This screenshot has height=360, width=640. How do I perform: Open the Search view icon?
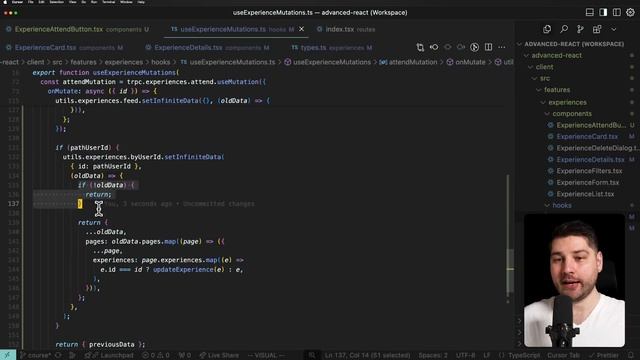564,29
